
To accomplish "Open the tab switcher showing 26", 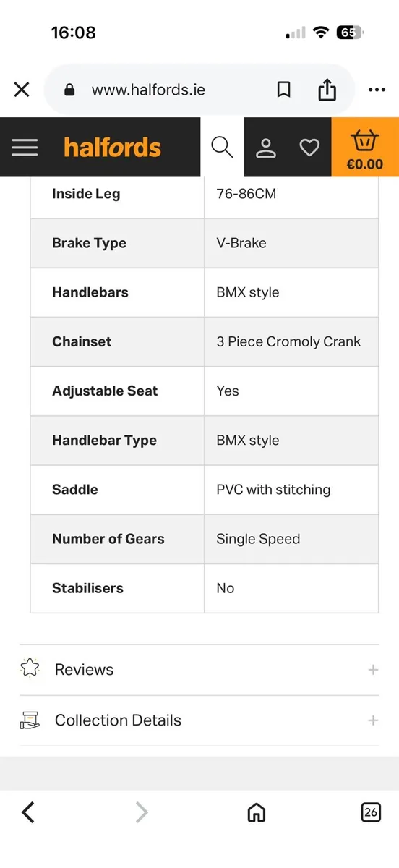I will (x=371, y=812).
